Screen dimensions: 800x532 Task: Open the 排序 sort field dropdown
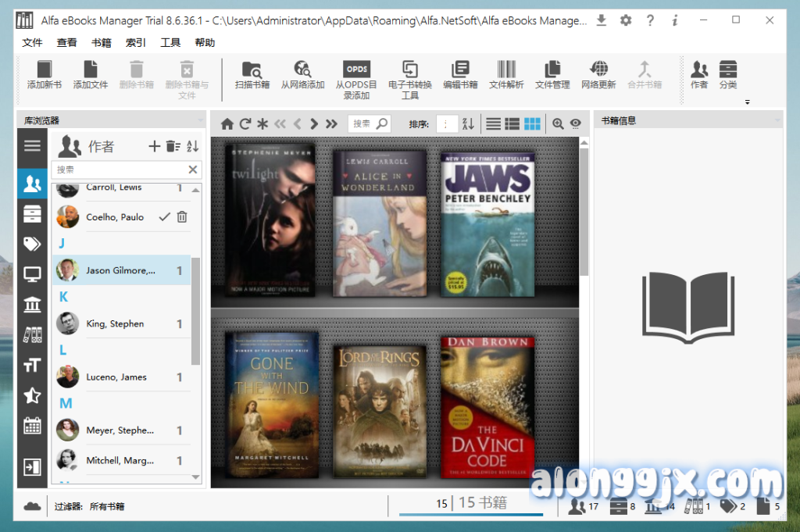point(447,123)
